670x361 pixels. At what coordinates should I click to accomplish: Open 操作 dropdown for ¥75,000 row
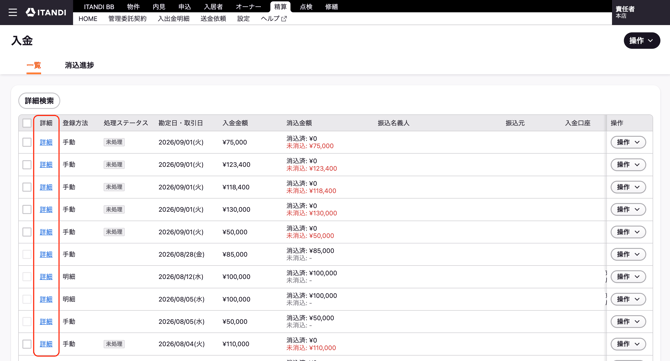point(628,142)
